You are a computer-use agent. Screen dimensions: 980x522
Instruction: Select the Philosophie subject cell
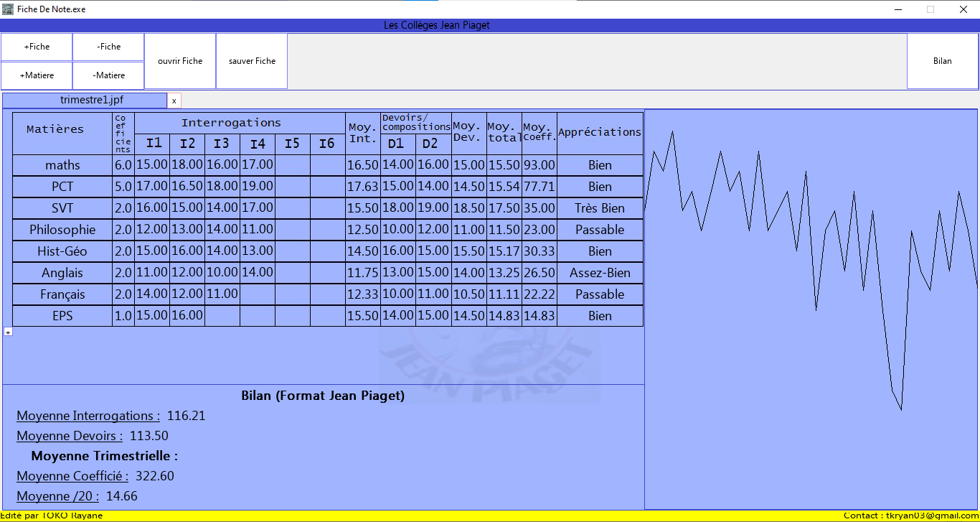coord(62,230)
